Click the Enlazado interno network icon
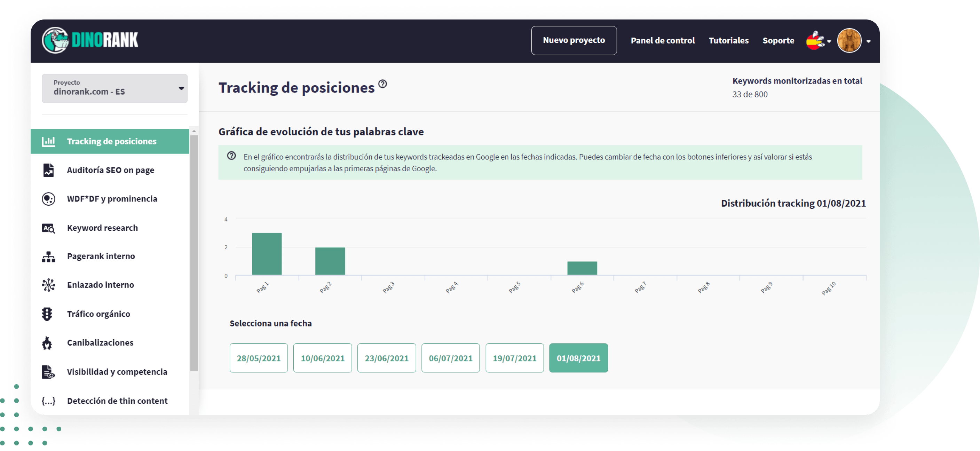980x451 pixels. [48, 285]
